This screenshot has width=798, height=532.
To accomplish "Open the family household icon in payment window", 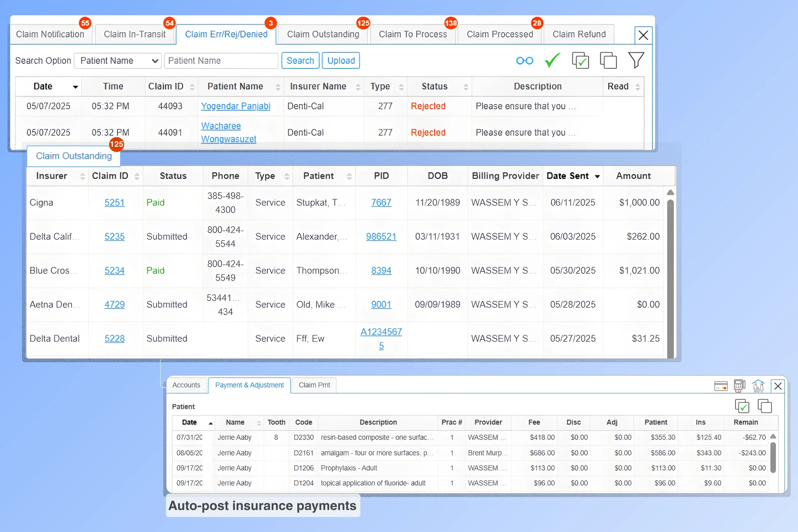I will pos(759,386).
